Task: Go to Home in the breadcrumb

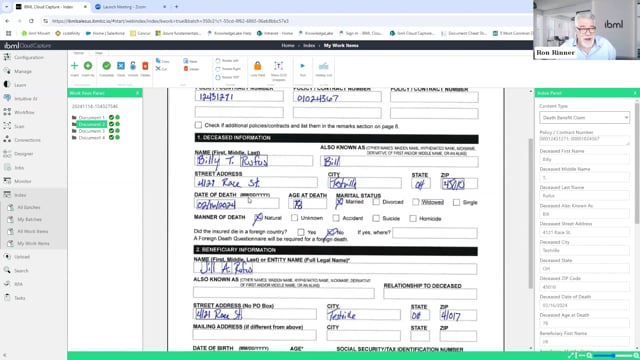Action: [x=288, y=45]
